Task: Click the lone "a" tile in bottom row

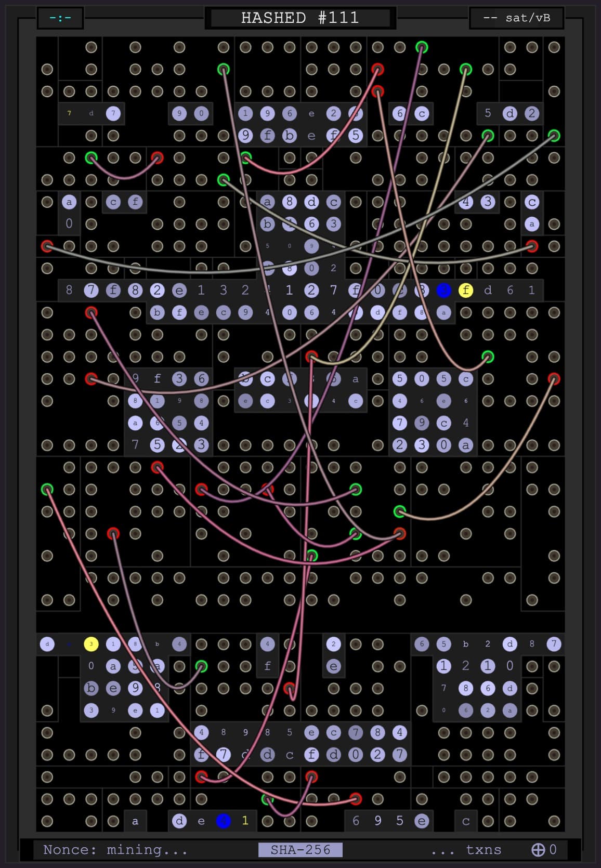Action: click(135, 821)
